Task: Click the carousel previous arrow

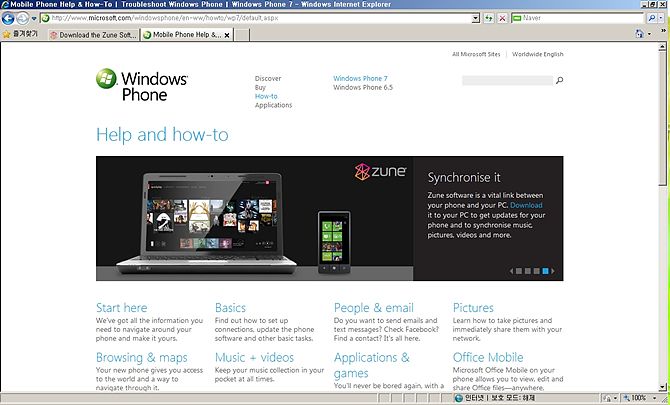Action: 511,271
